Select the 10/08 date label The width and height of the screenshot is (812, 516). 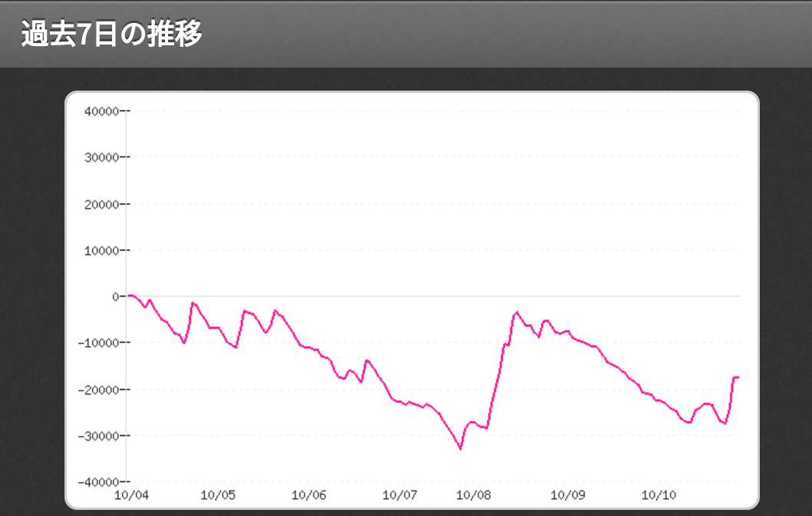[474, 495]
